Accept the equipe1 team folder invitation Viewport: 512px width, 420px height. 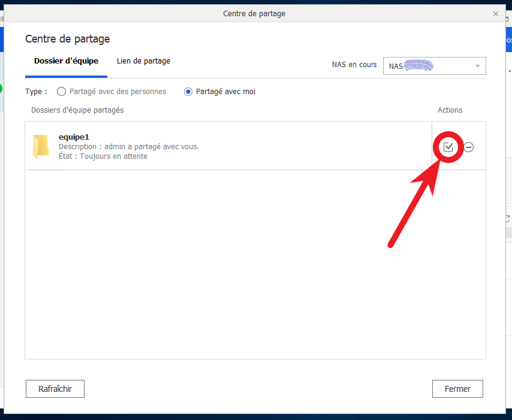448,147
